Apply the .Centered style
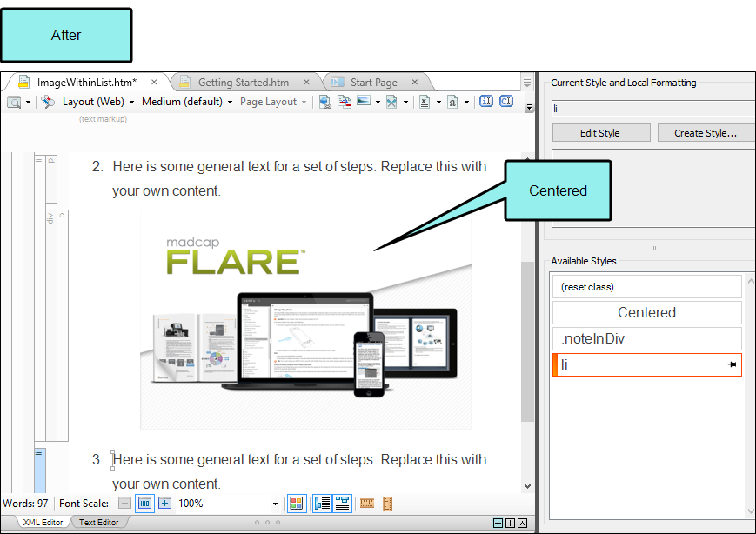 646,313
